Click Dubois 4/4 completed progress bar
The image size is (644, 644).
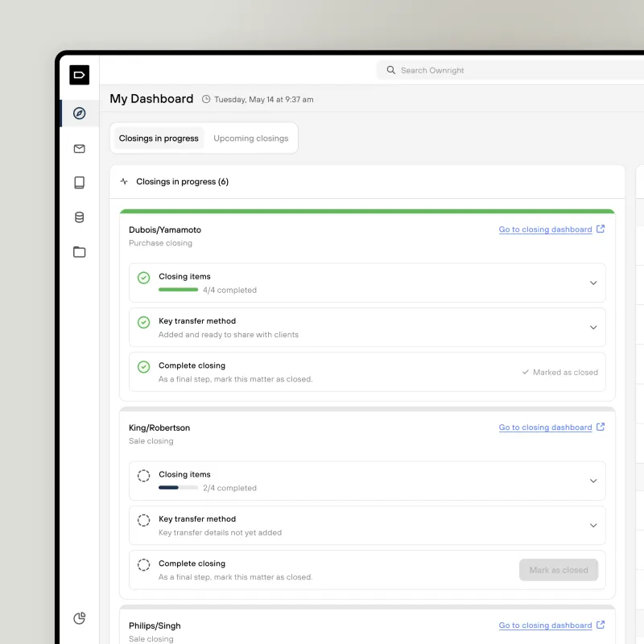coord(178,290)
